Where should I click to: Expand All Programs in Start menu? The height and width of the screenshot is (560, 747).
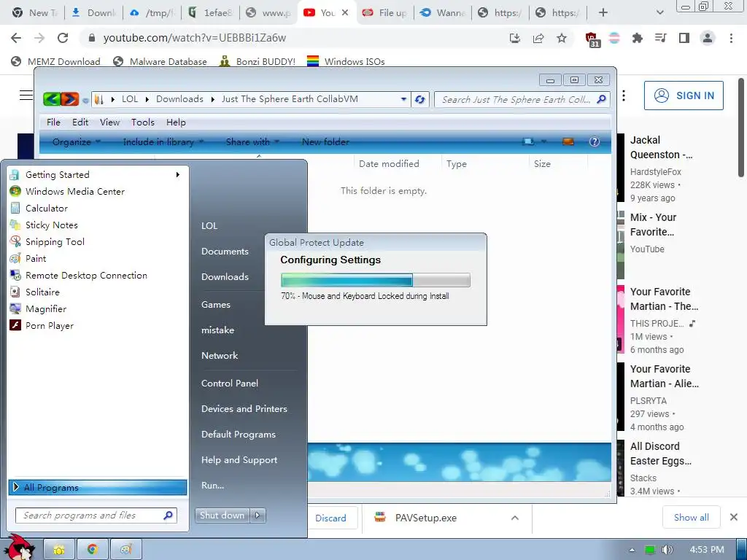click(97, 487)
